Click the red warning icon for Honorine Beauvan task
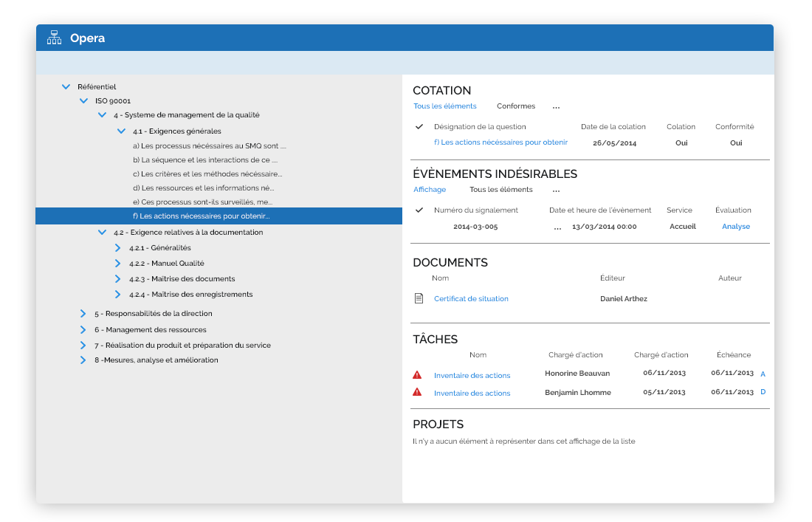Screen dimensions: 812x522 coord(417,375)
